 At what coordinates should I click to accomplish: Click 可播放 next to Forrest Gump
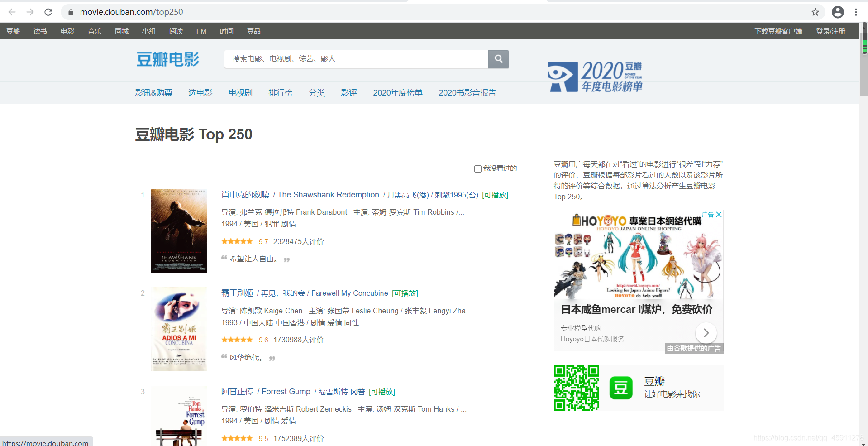(382, 392)
